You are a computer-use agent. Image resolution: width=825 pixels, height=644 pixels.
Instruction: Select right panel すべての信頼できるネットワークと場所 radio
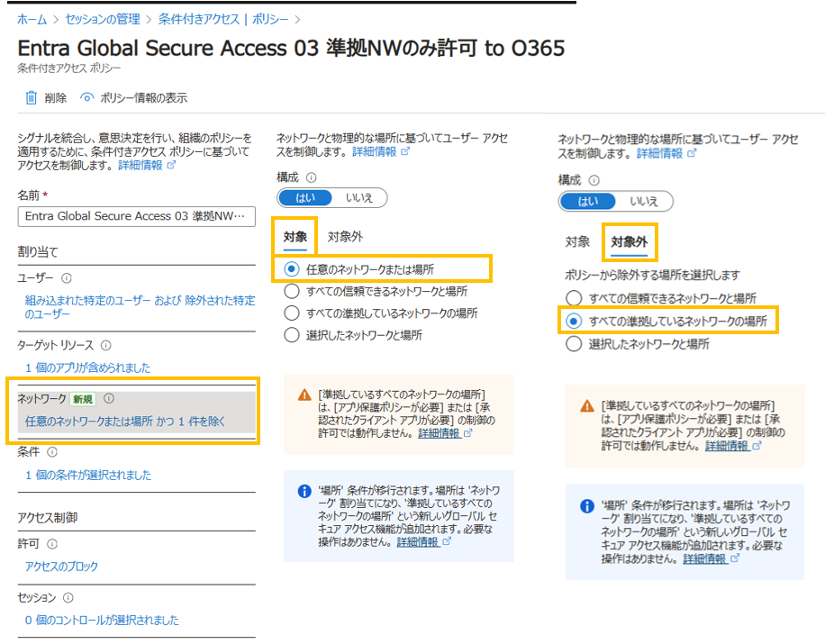(x=574, y=298)
